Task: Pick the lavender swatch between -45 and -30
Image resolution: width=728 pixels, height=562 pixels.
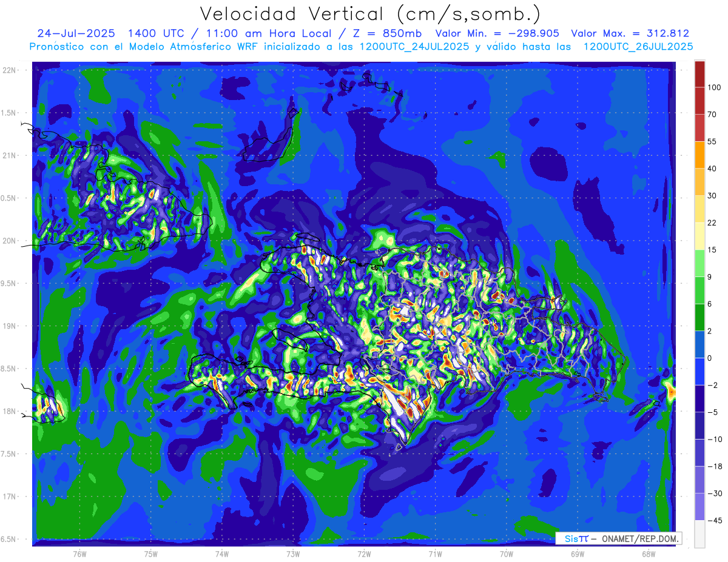Action: coord(699,507)
